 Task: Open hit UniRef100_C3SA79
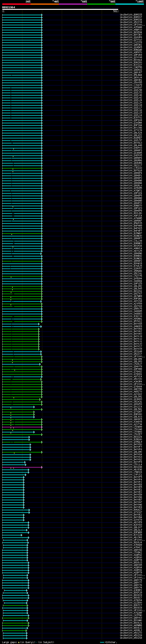point(131,85)
